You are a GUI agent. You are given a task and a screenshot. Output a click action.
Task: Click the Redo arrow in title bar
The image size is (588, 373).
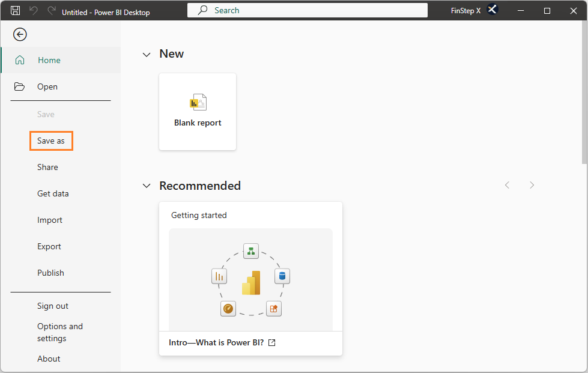click(x=52, y=10)
